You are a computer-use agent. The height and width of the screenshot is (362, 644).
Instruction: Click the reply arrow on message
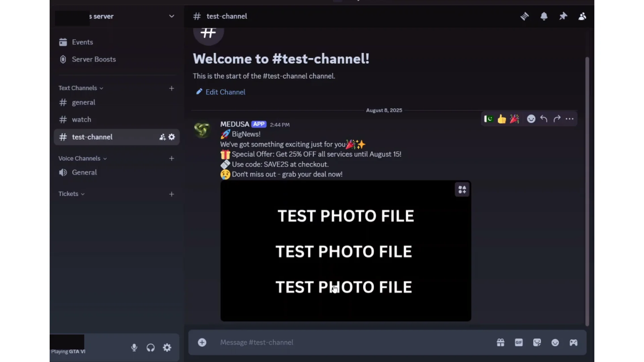click(544, 119)
